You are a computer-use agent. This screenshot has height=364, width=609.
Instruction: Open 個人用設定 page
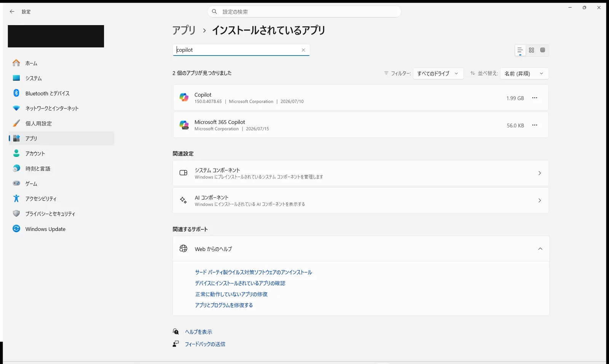pos(61,123)
